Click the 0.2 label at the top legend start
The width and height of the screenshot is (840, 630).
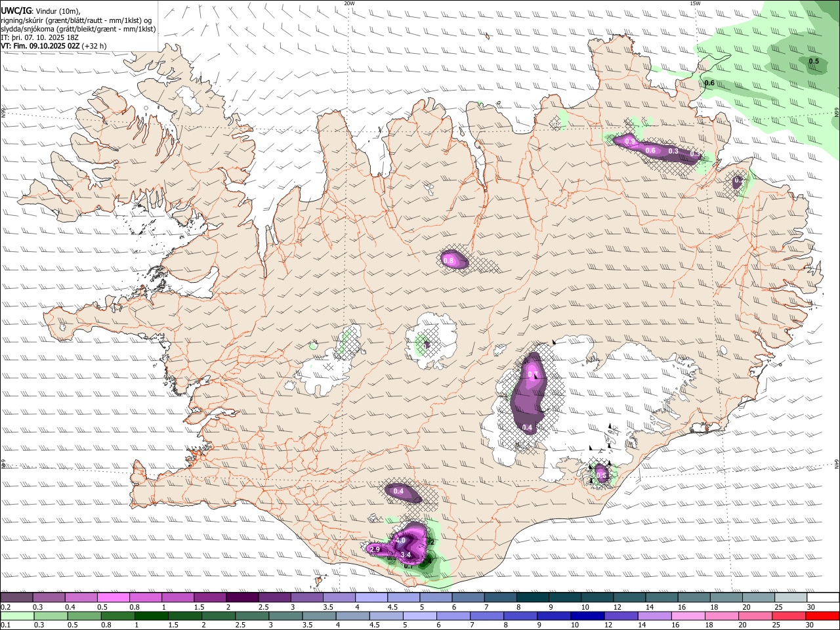(6, 607)
